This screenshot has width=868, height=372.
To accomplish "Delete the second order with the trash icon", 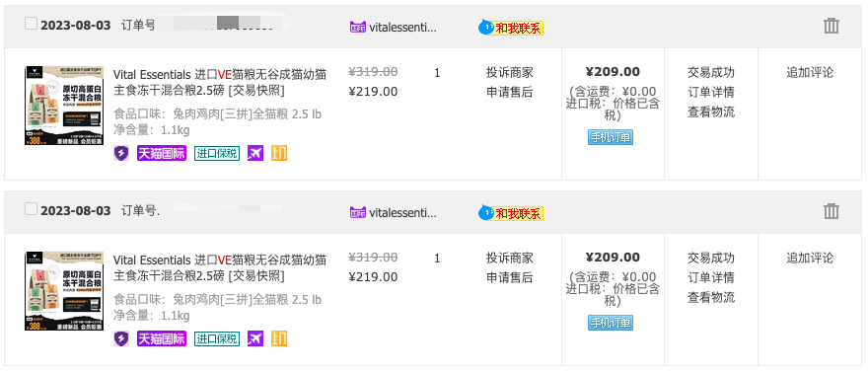I will point(831,211).
